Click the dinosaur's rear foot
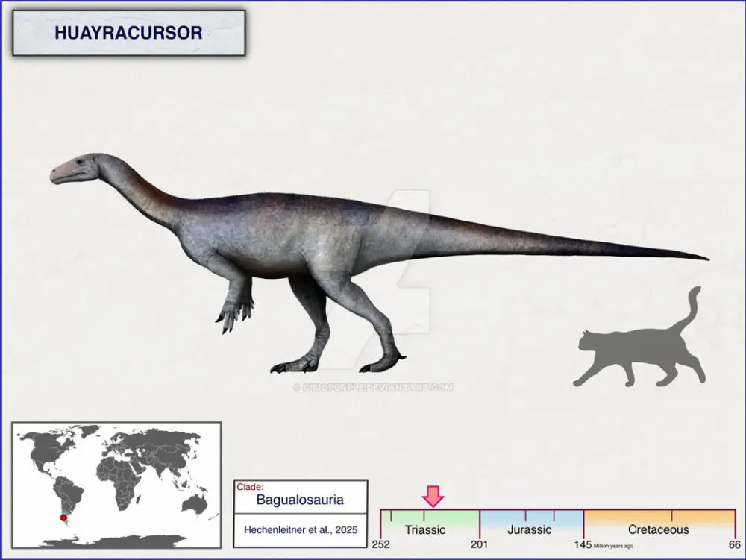 coord(382,363)
